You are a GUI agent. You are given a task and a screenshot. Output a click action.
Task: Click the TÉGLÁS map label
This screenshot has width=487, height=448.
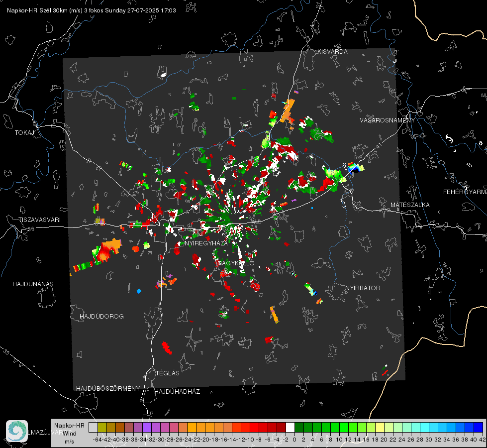[168, 373]
